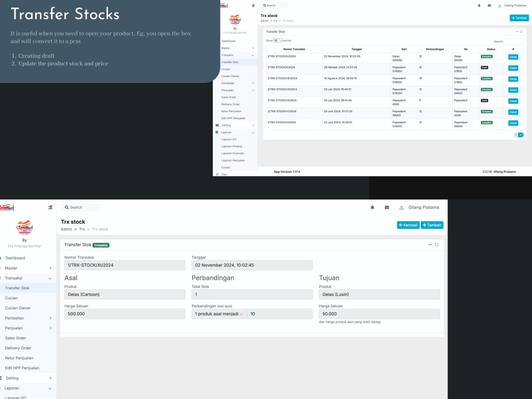Open notification bell in the detail screenshot
532x399 pixels.
[372, 207]
